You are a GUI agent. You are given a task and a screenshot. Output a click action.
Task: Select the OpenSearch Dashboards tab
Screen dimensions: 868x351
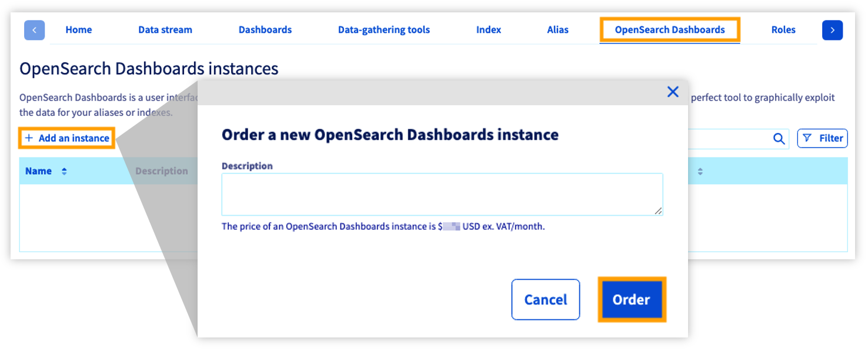(670, 29)
